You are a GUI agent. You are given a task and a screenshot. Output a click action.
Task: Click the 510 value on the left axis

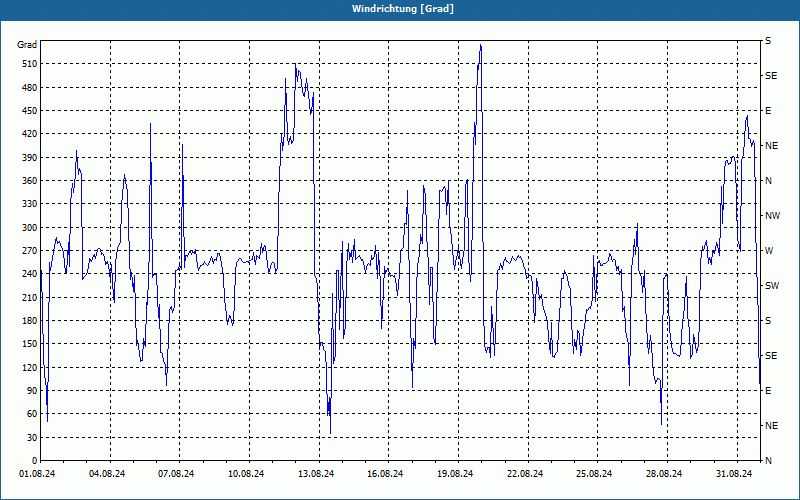31,64
